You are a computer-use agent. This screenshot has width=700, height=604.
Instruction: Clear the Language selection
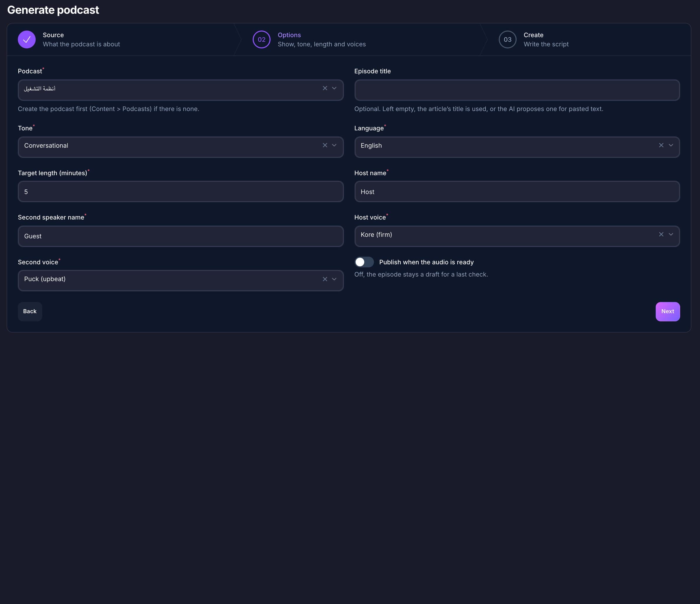click(x=661, y=145)
